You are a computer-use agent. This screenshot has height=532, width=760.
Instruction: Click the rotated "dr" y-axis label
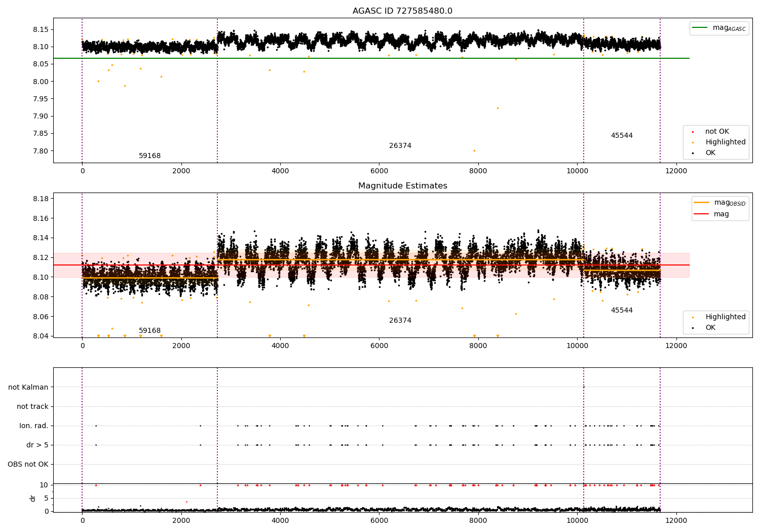[33, 498]
